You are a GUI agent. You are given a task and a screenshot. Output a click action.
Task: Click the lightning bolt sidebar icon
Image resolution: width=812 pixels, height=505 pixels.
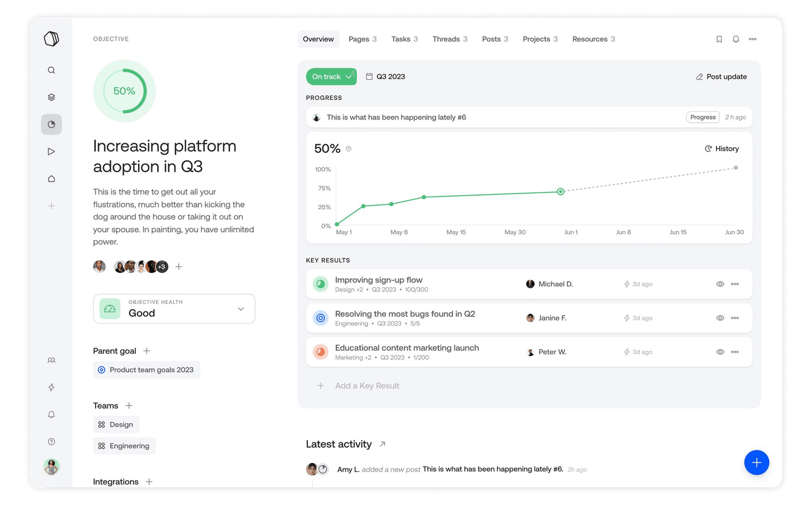click(x=51, y=387)
